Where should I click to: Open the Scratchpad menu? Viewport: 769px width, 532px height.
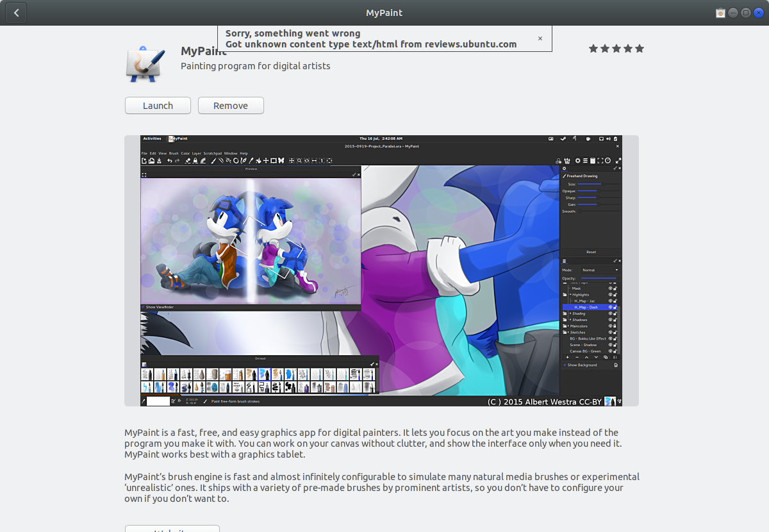212,154
